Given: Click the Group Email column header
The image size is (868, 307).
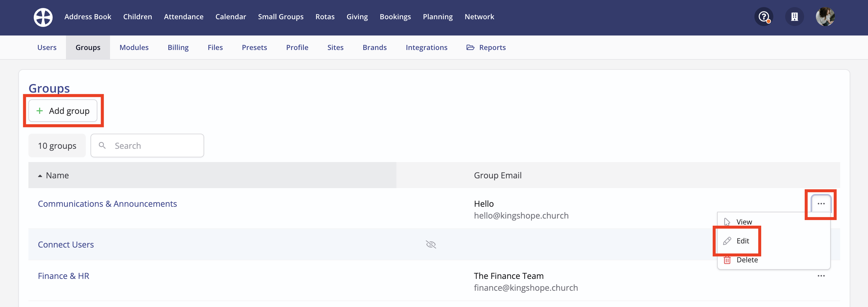Looking at the screenshot, I should 498,176.
